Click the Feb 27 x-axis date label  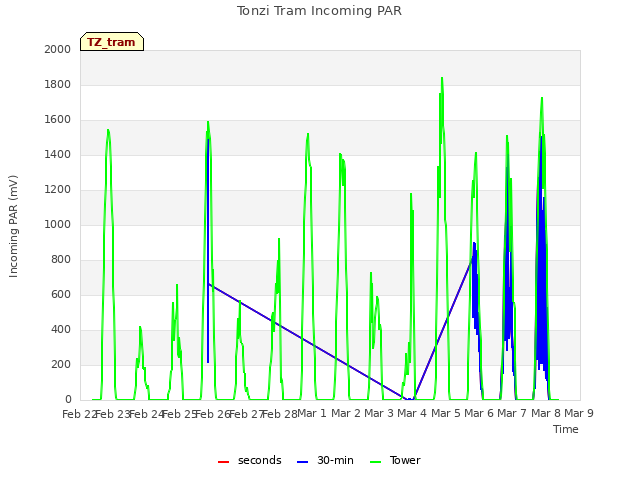[x=246, y=414]
